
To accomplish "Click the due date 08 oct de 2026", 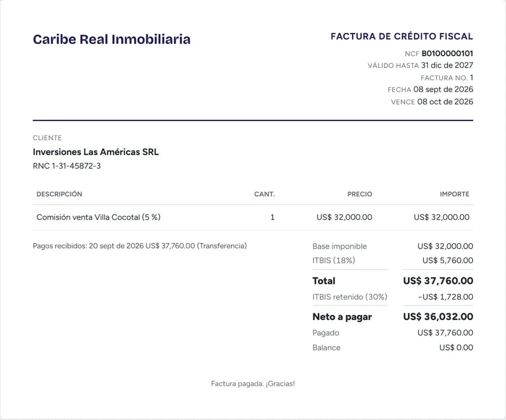I will click(445, 102).
